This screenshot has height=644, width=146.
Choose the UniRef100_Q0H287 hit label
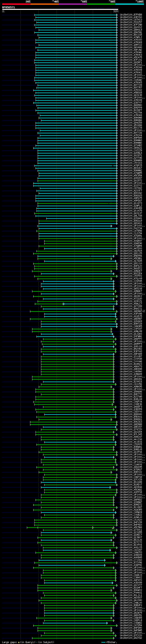131,178
